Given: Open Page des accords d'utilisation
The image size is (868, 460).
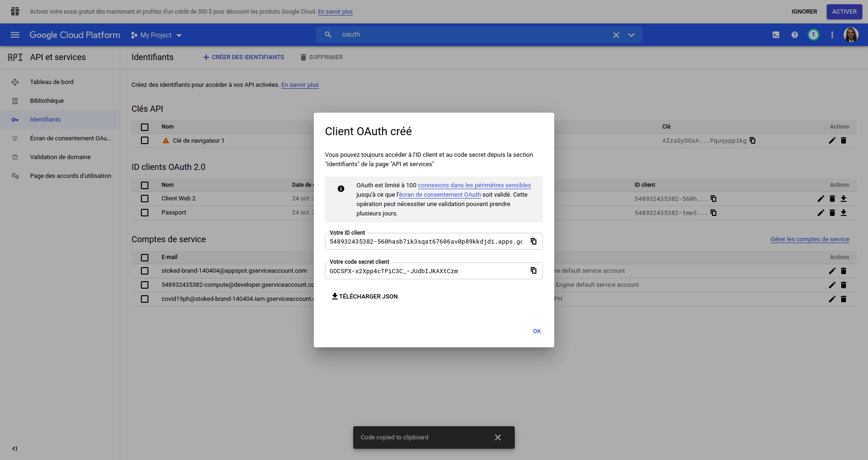Looking at the screenshot, I should 60,176.
